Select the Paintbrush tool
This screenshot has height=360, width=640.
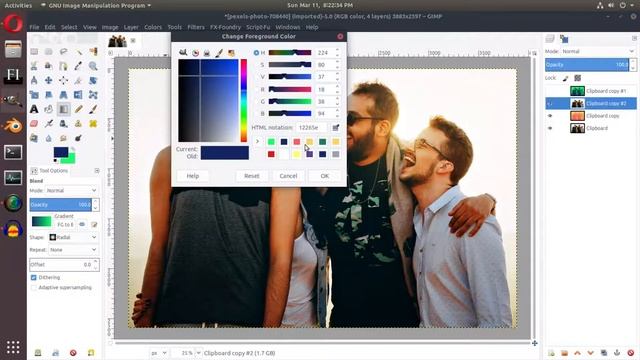93,109
